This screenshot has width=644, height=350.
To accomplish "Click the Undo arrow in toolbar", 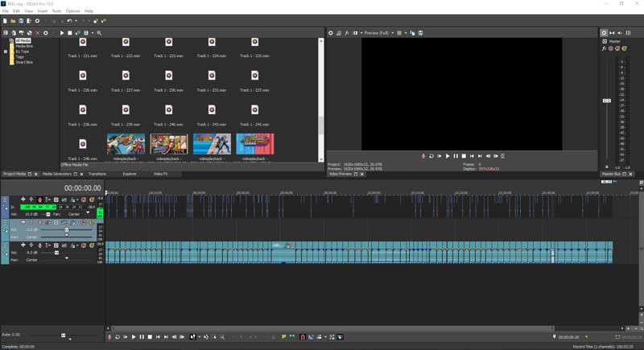I will click(x=69, y=21).
